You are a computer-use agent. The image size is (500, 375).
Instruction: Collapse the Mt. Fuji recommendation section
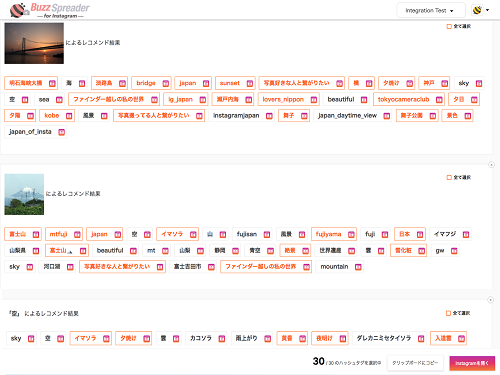[x=491, y=165]
